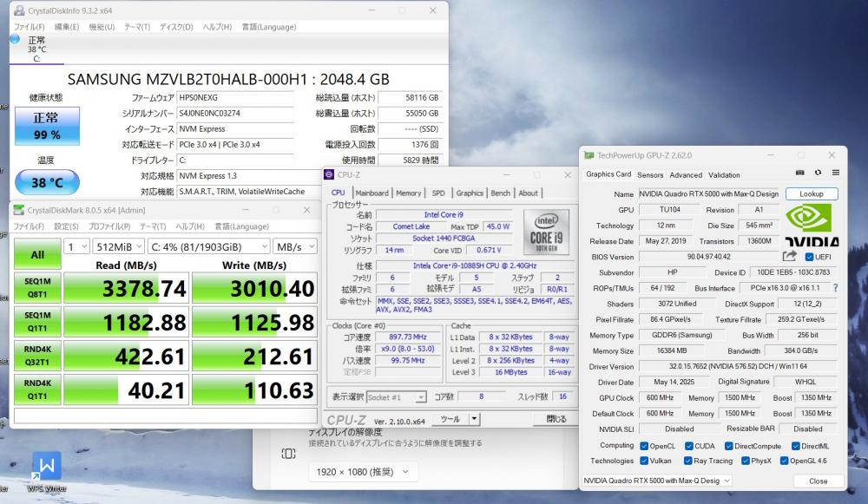The image size is (868, 504).
Task: Run the RND4K Q1T1 test
Action: point(37,389)
